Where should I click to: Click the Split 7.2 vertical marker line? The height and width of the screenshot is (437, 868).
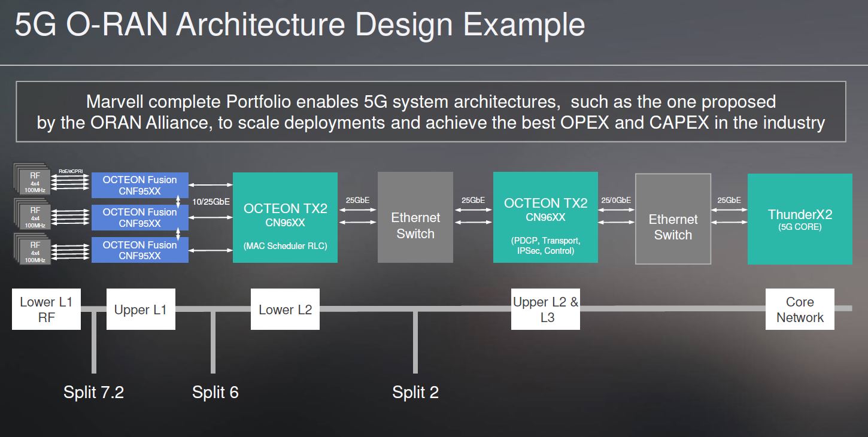[x=93, y=342]
